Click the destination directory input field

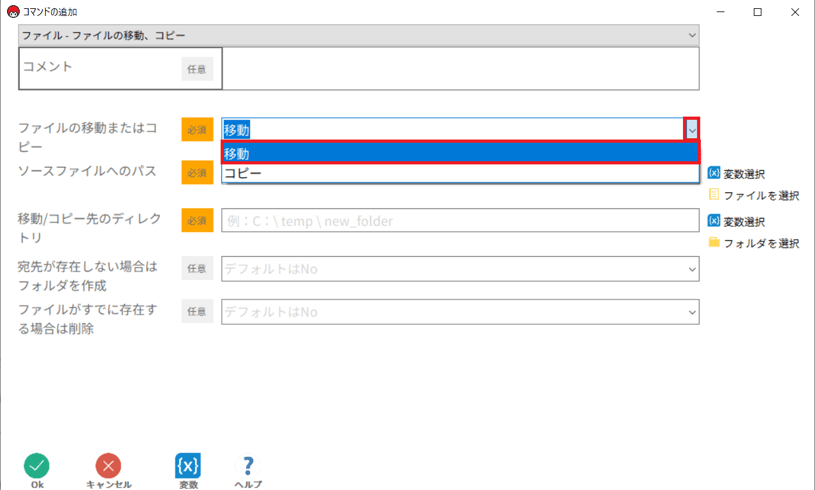tap(459, 221)
